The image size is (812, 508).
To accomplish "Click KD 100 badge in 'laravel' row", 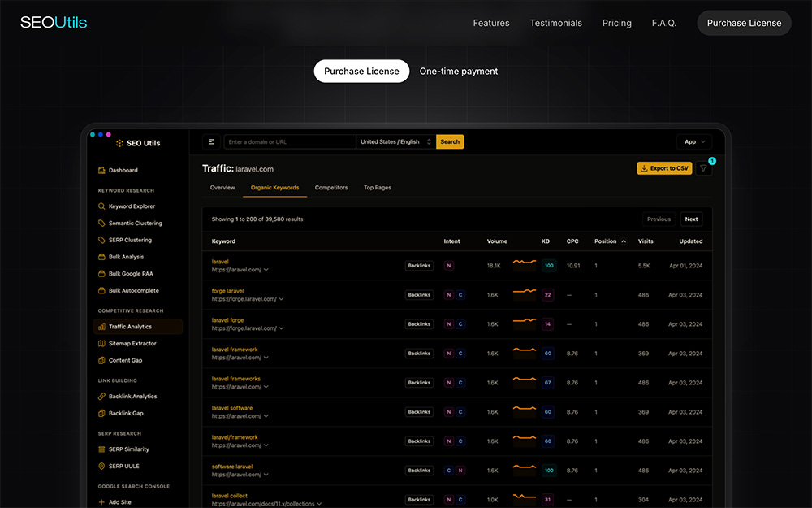I will 549,266.
